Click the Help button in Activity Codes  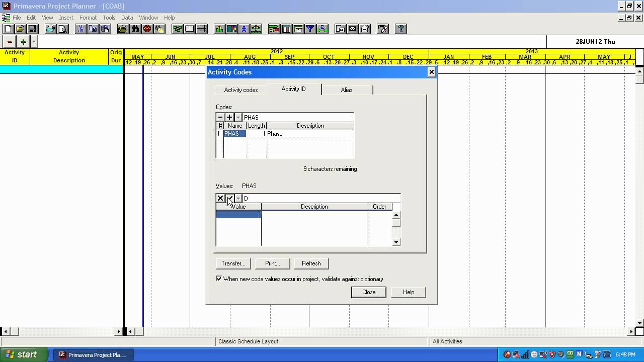[x=409, y=292]
